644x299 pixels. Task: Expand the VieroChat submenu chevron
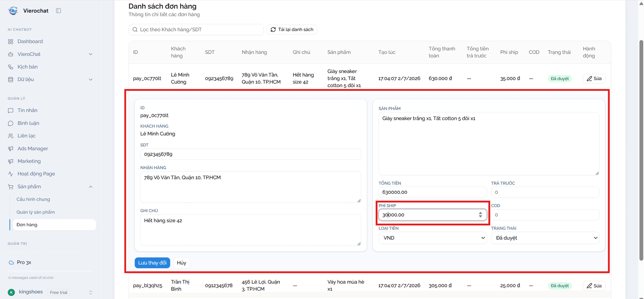click(x=91, y=54)
